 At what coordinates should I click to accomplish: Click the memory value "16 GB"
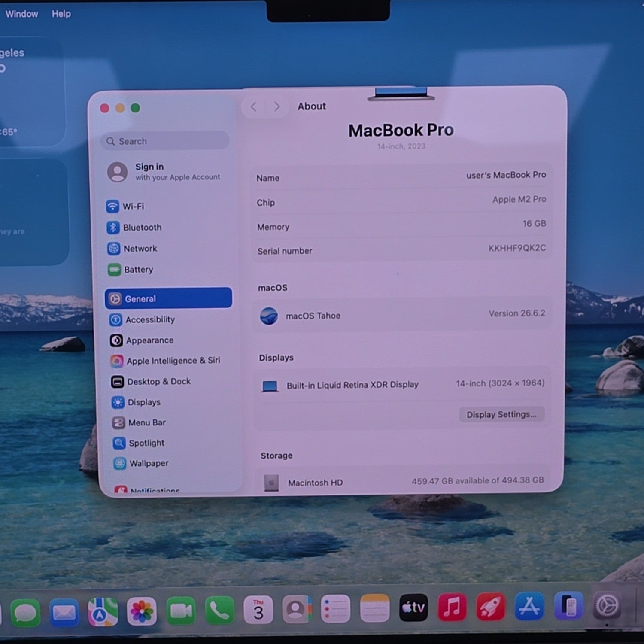(534, 224)
